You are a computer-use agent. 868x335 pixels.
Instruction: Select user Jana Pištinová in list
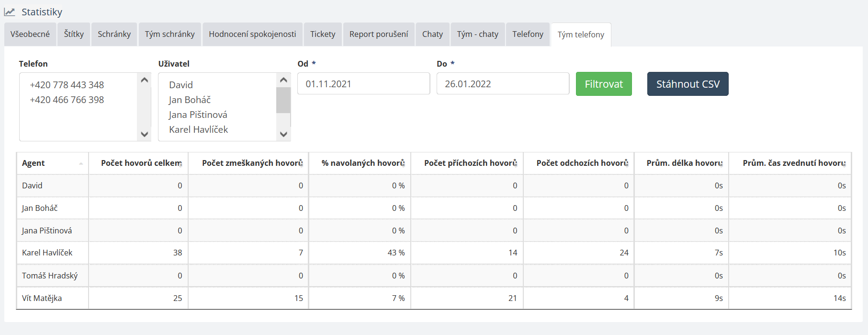(x=198, y=115)
